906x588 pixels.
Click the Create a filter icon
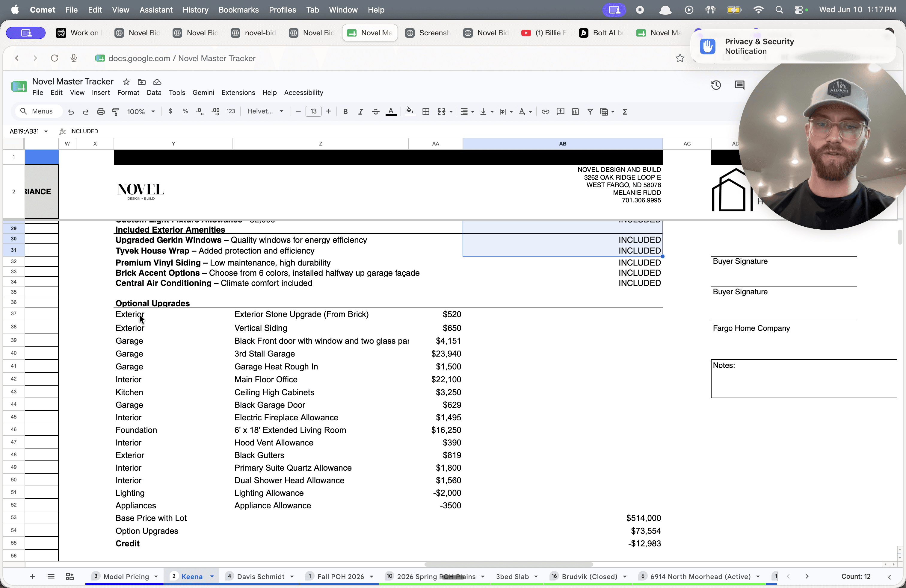click(x=590, y=111)
